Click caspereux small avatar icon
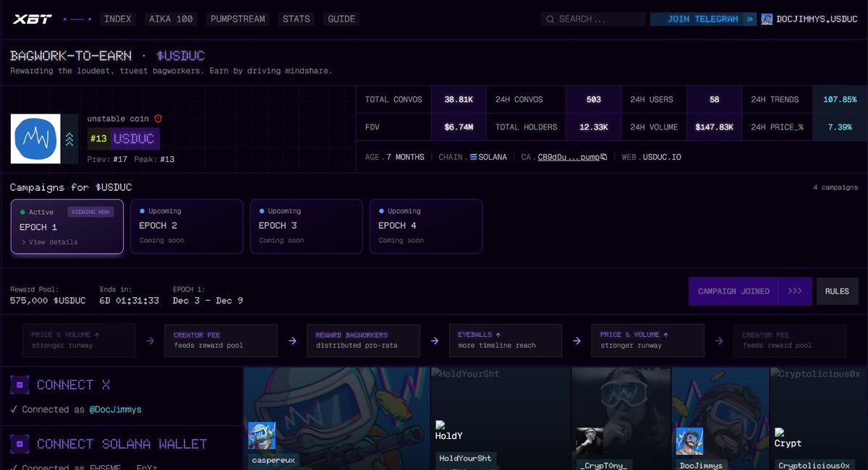This screenshot has width=868, height=470. 261,436
